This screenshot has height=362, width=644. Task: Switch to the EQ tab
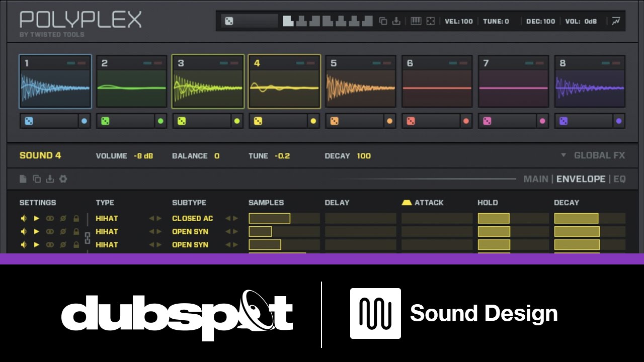click(619, 179)
